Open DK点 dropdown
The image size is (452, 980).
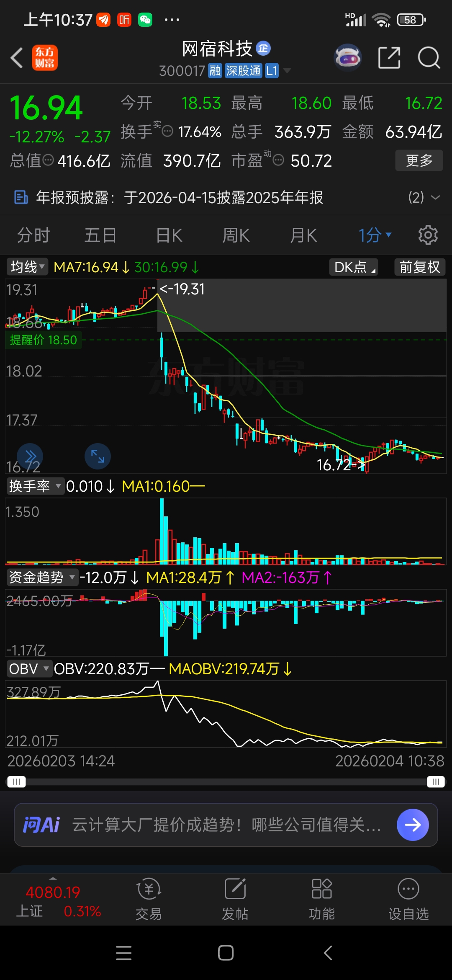pos(354,267)
